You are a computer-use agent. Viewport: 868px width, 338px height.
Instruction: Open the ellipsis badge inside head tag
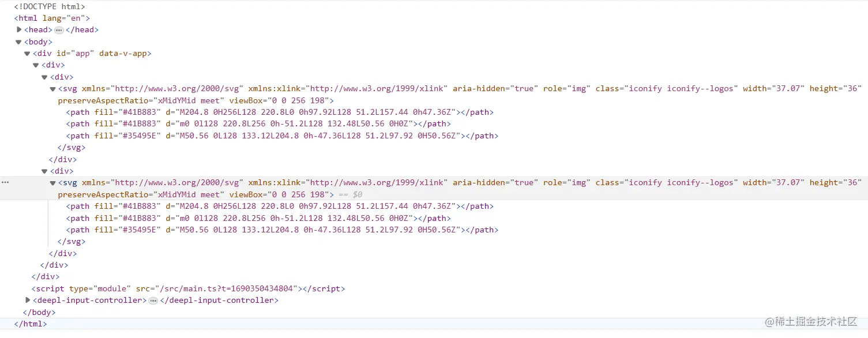pos(59,30)
